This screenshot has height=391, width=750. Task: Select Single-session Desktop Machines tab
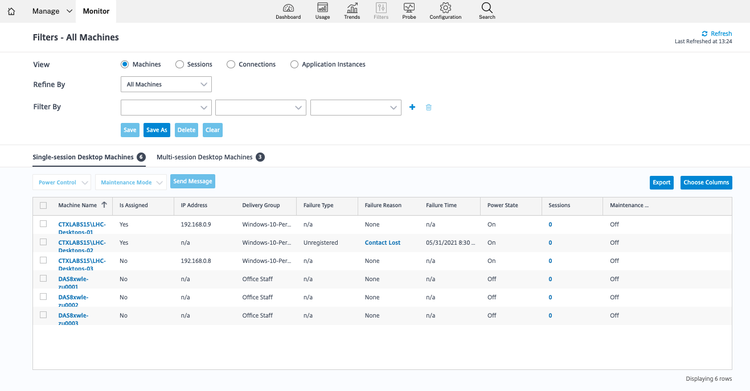[x=89, y=157]
